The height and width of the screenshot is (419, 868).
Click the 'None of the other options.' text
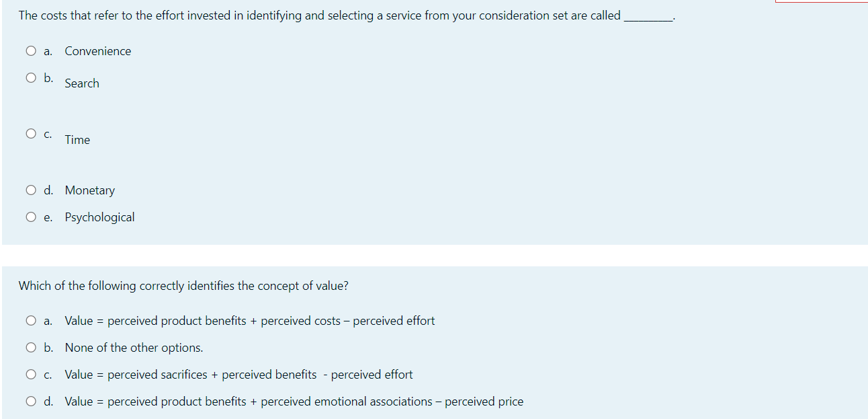click(134, 348)
